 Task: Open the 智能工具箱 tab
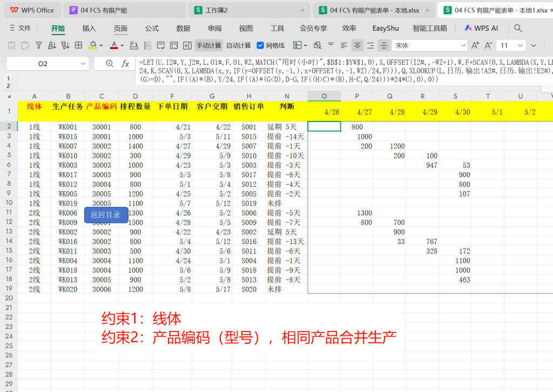429,28
